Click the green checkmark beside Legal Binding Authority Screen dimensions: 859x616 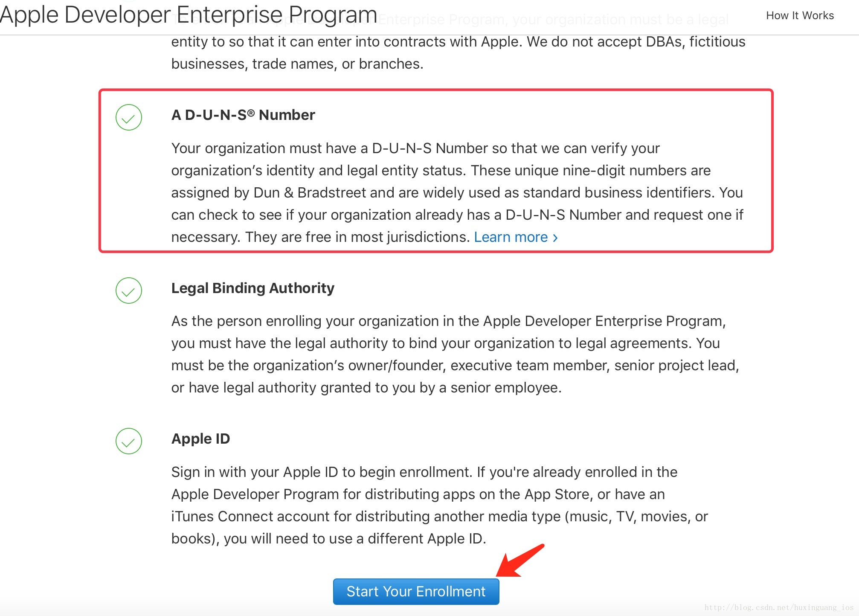(x=128, y=291)
